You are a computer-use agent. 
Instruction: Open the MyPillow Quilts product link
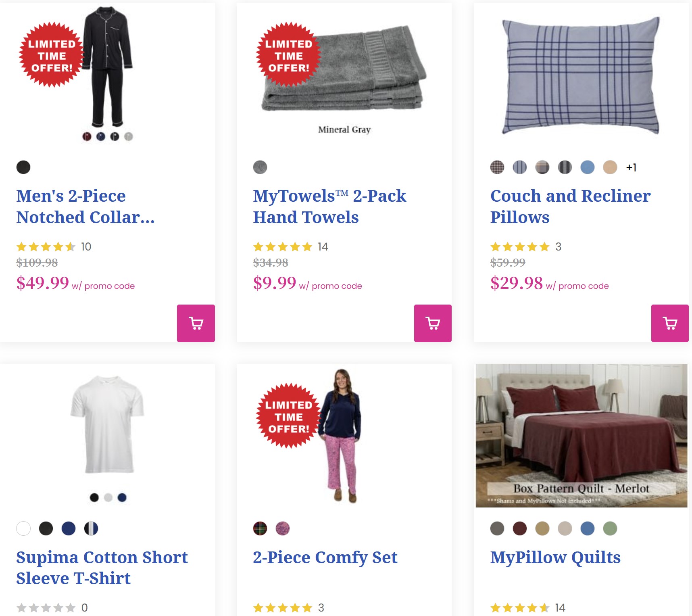coord(555,558)
